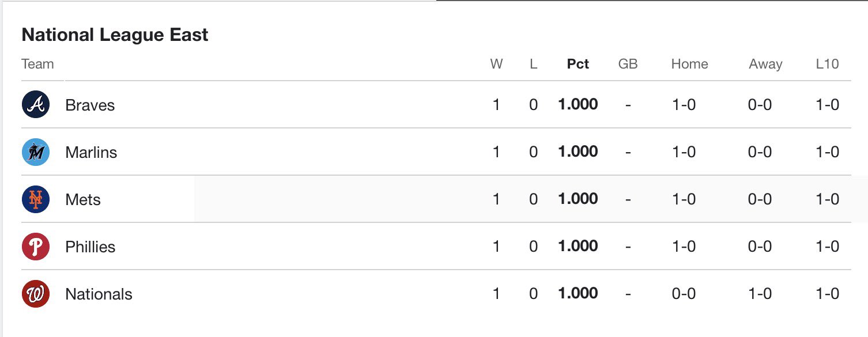Click the Nationals 1-0 Away record cell
Viewport: 868px width, 337px height.
pyautogui.click(x=760, y=294)
